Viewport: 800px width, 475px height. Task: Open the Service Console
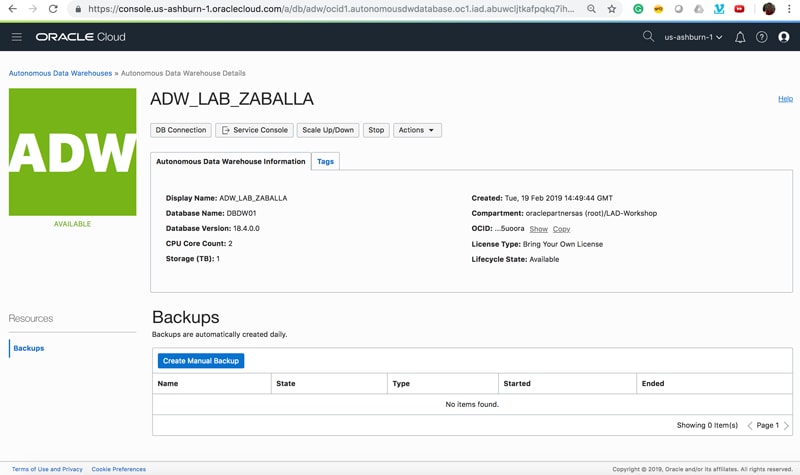[254, 130]
